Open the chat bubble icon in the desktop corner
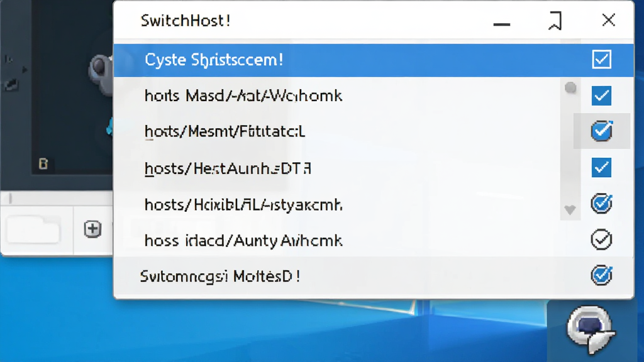 pyautogui.click(x=591, y=329)
